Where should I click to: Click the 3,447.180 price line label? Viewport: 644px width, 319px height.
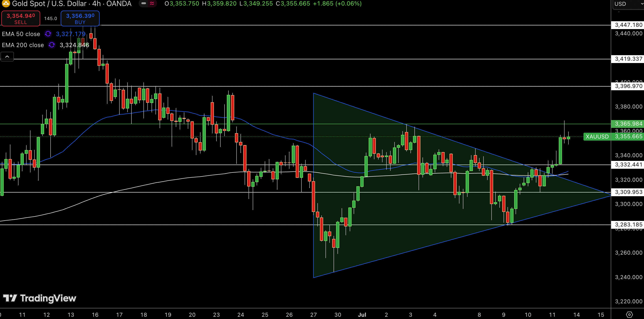[628, 25]
